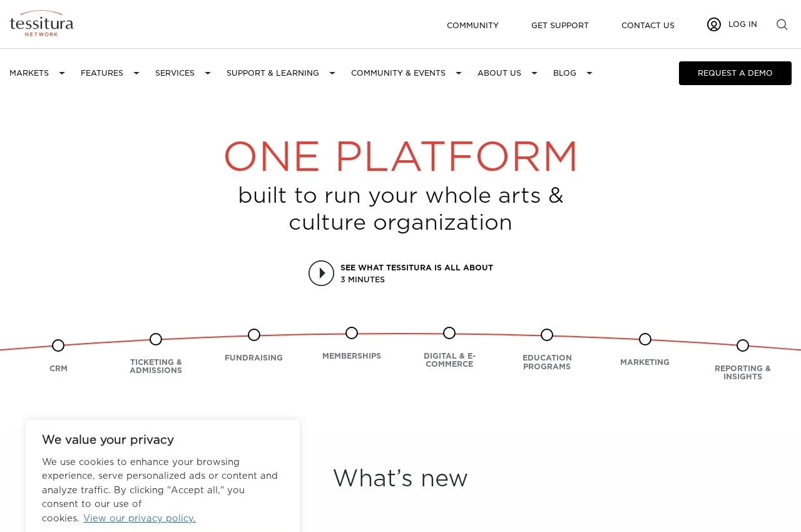Click the Log In link

(743, 24)
